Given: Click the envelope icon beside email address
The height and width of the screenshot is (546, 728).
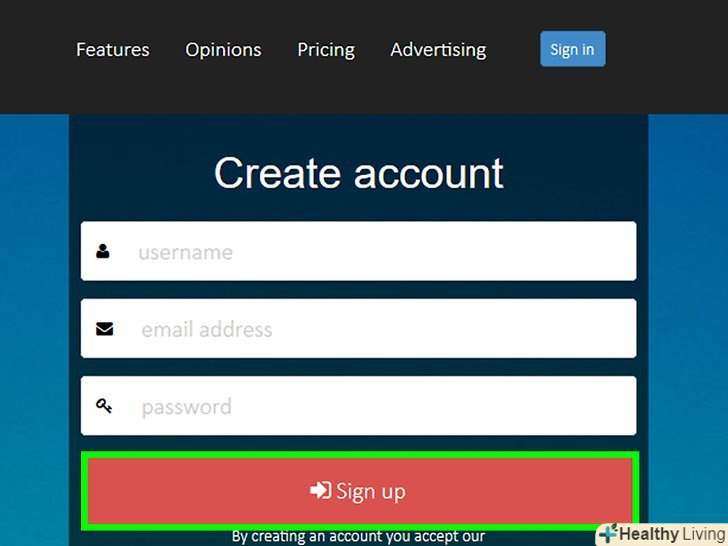Looking at the screenshot, I should click(x=104, y=329).
